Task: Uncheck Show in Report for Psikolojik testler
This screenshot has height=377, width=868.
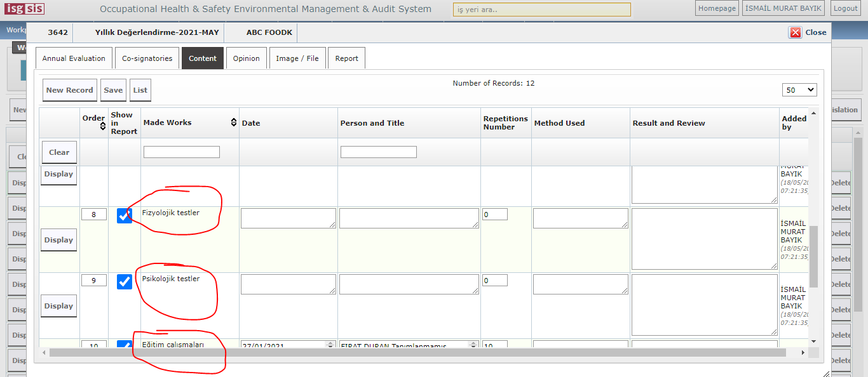Action: [125, 281]
